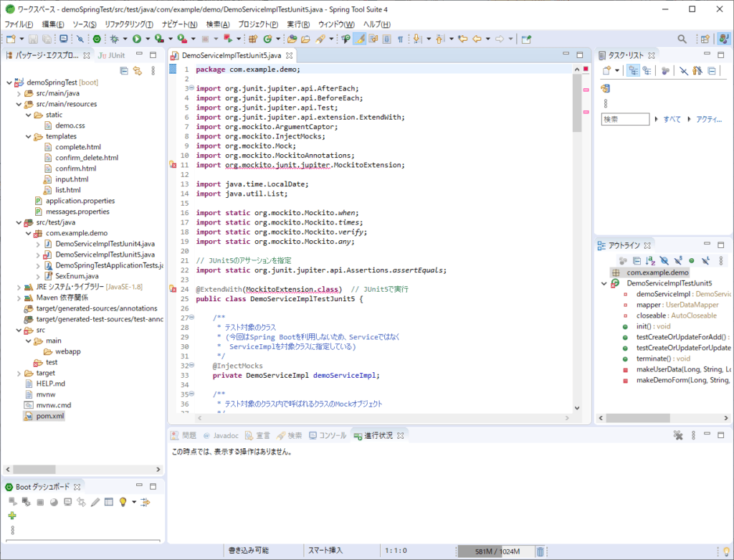Toggle Mark Occurrences highlighter icon

(360, 39)
